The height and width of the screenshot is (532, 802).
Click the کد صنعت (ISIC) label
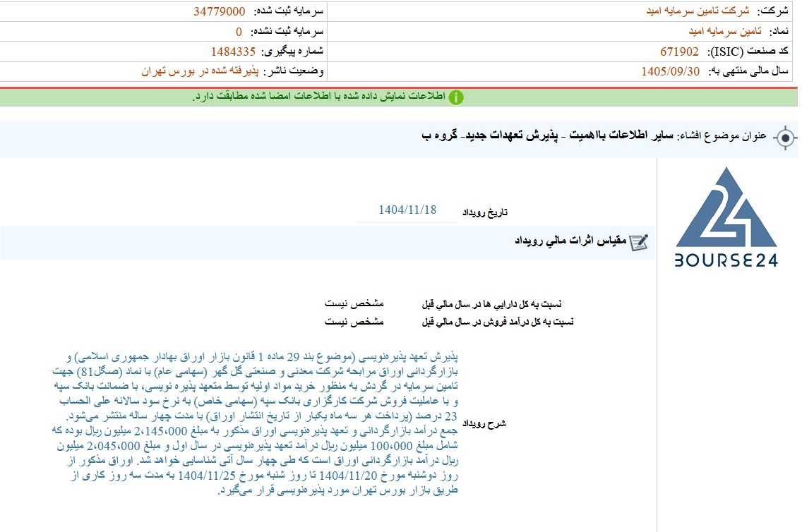tap(747, 51)
